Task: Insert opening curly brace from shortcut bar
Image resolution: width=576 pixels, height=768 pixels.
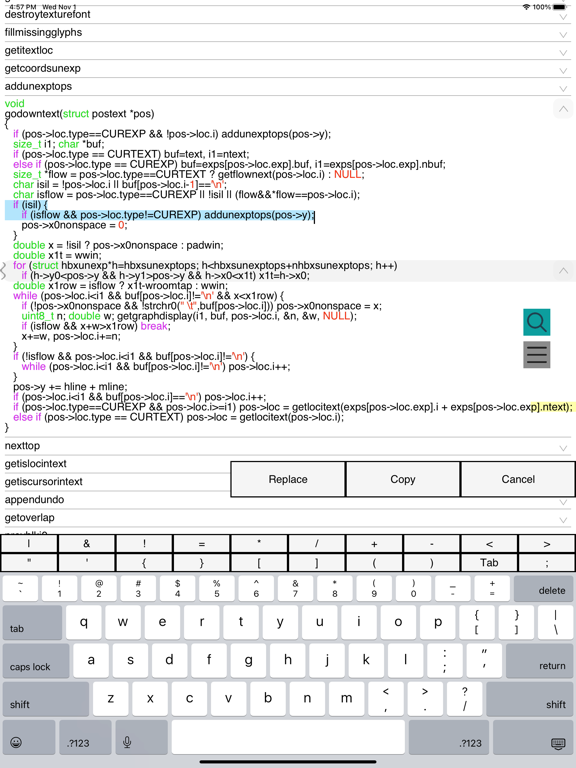Action: (x=144, y=562)
